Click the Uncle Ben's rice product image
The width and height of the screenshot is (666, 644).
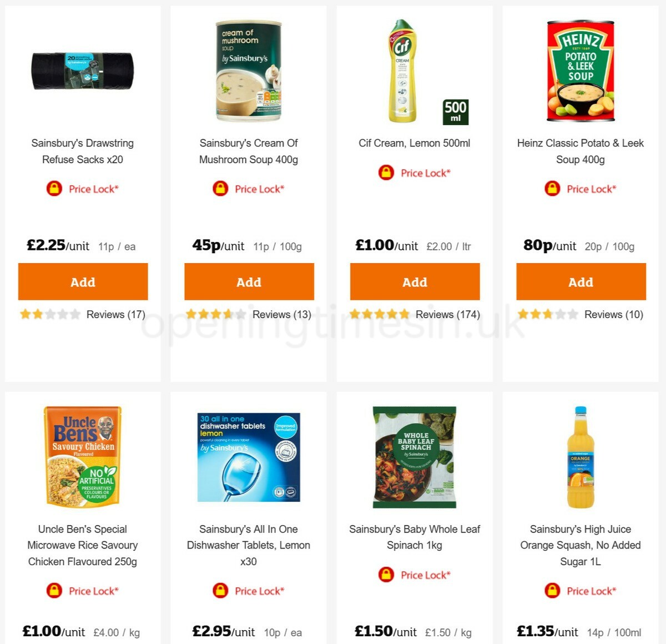82,455
